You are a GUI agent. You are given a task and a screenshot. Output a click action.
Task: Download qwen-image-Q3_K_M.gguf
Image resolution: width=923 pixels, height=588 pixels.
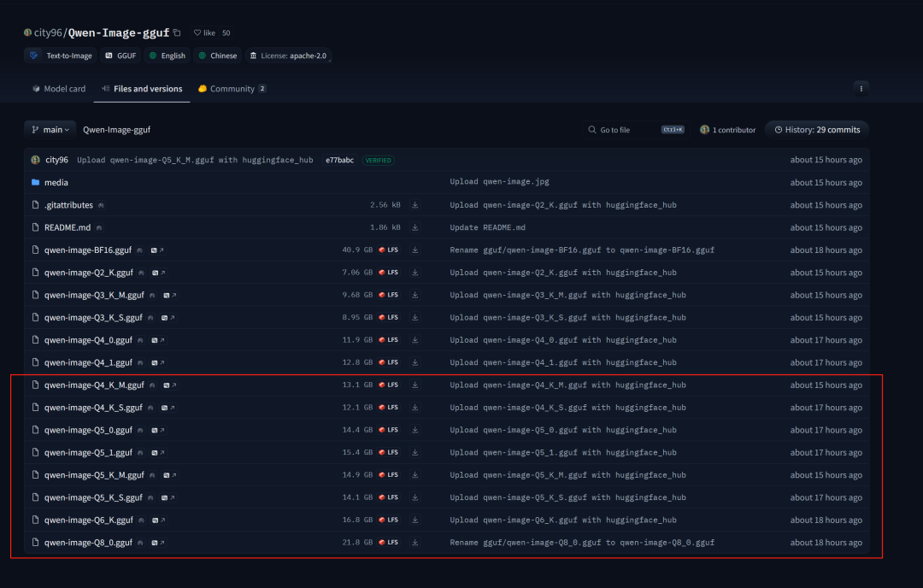tap(415, 295)
